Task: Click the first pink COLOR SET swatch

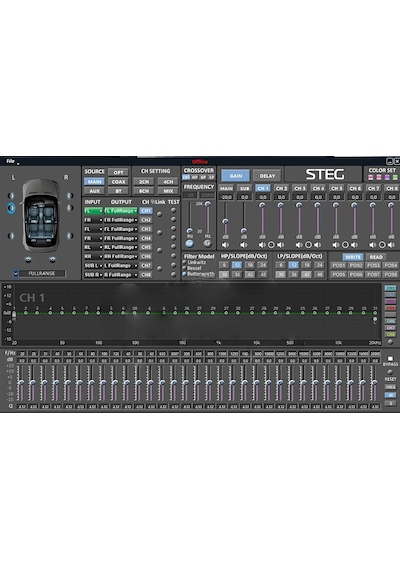Action: pos(371,177)
